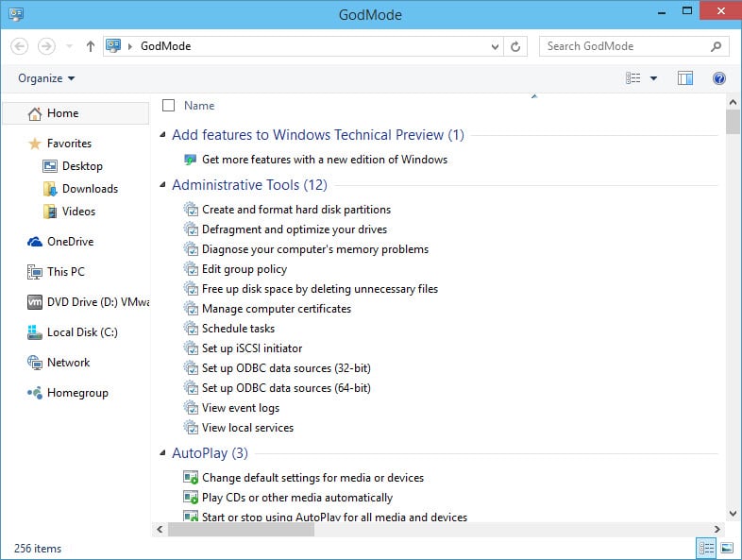This screenshot has width=742, height=560.
Task: Click Manage computer certificates icon
Action: [x=191, y=309]
